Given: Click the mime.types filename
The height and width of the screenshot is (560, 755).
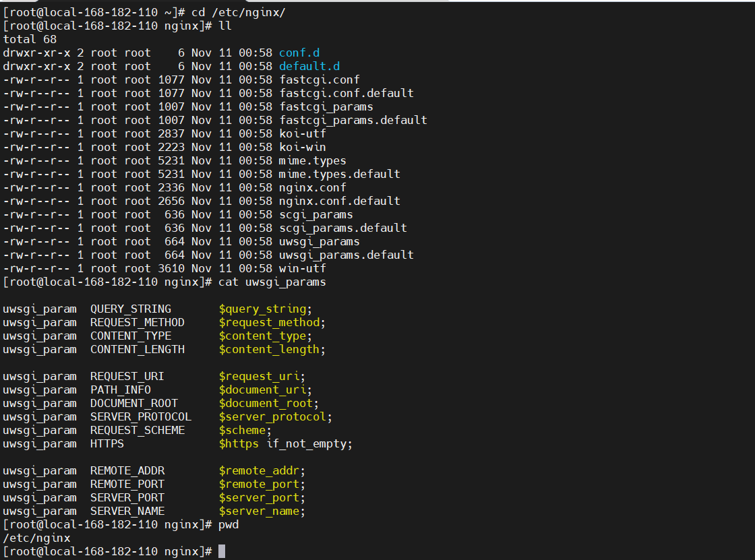Looking at the screenshot, I should click(313, 161).
